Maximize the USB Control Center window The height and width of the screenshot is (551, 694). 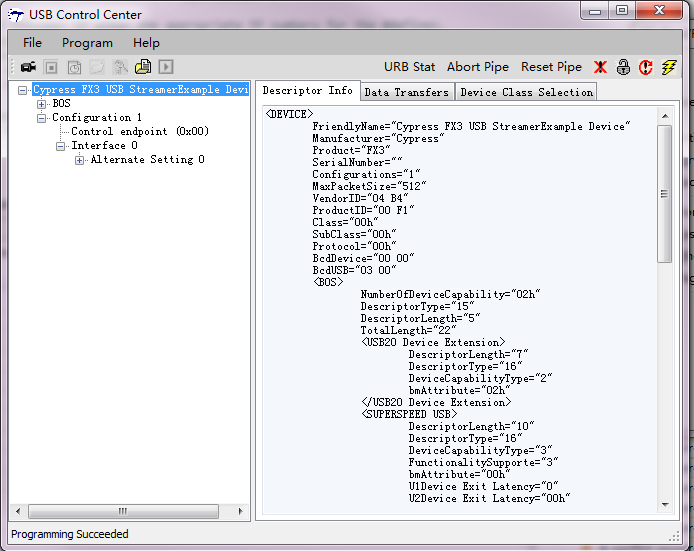[622, 11]
